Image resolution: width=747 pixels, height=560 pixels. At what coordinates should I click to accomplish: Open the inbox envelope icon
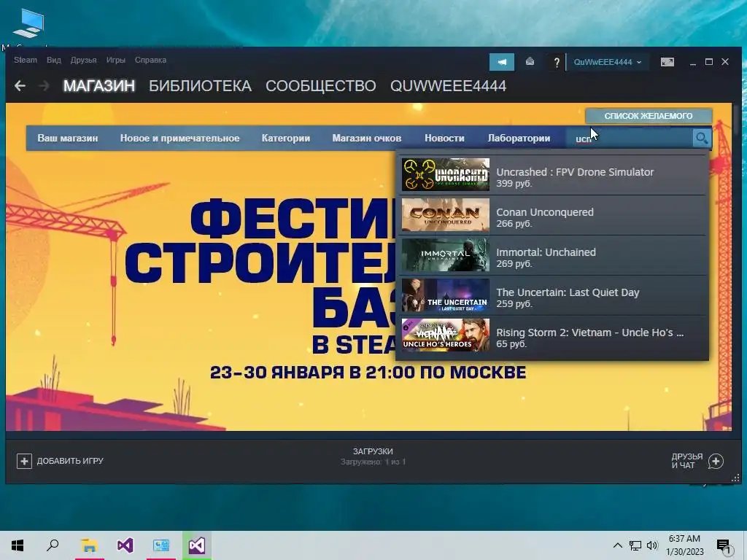(x=530, y=62)
